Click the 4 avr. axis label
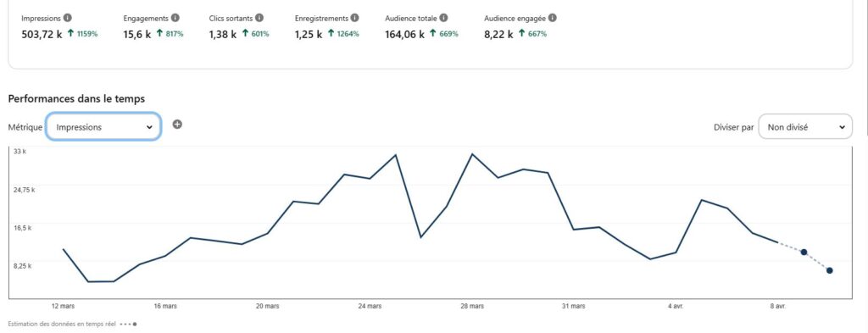The height and width of the screenshot is (333, 868). click(676, 306)
